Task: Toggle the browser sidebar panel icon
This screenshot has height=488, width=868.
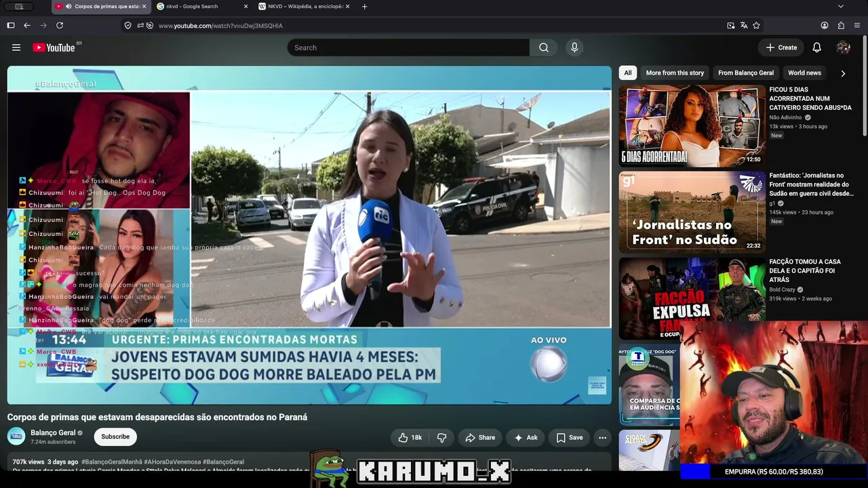Action: coord(11,26)
